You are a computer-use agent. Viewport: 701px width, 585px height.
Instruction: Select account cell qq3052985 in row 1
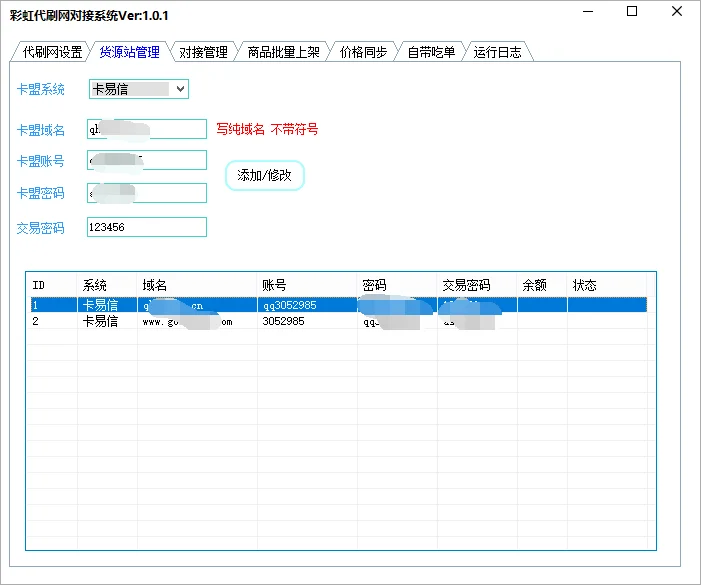tap(307, 305)
